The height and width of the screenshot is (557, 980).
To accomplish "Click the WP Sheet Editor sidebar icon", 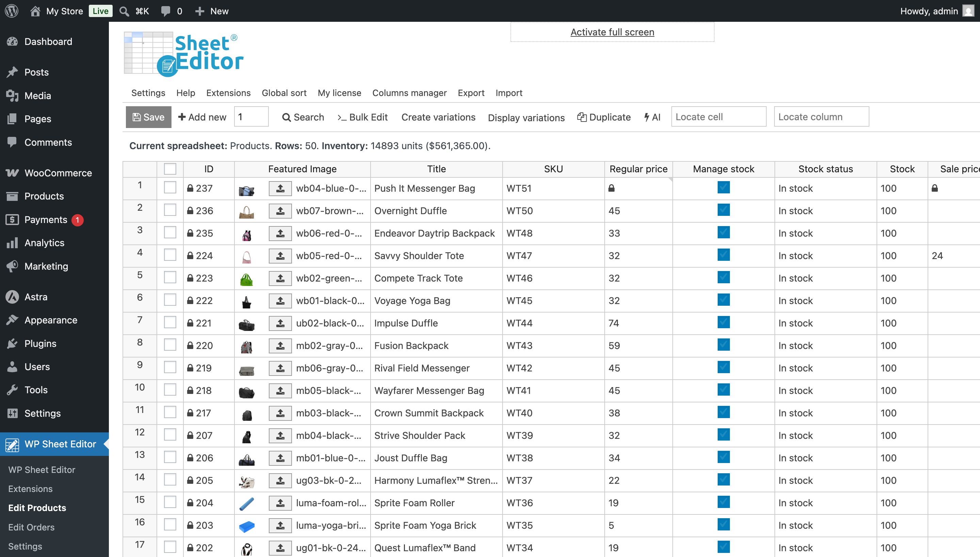I will pos(12,444).
